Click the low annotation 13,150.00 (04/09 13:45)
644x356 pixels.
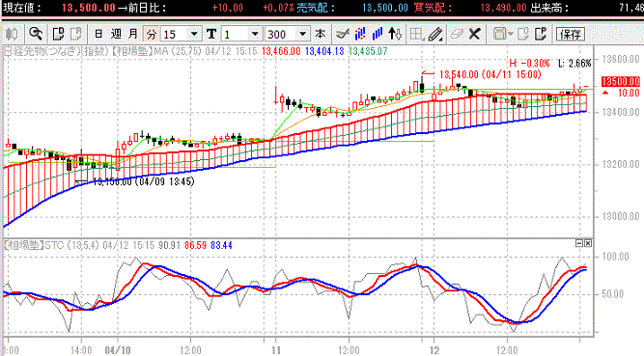coord(143,181)
